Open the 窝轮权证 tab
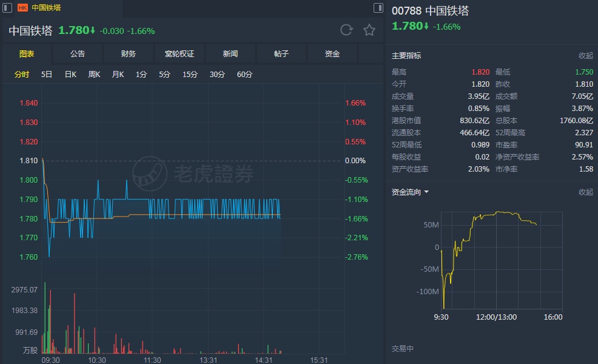This screenshot has height=364, width=598. [x=180, y=54]
